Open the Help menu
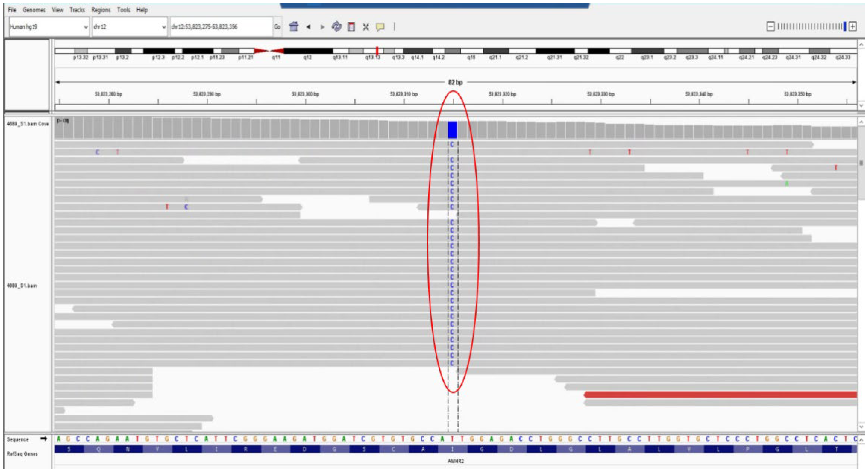The width and height of the screenshot is (868, 472). (x=142, y=10)
